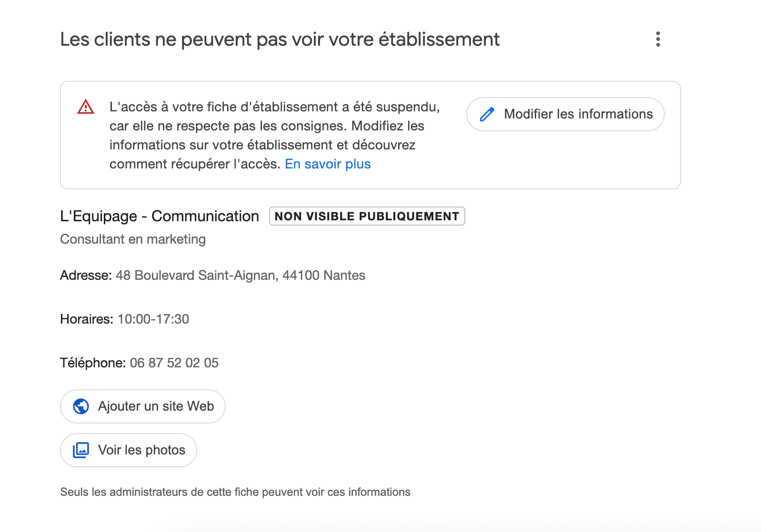The image size is (761, 532).
Task: Click the Téléphone field label
Action: pos(93,363)
